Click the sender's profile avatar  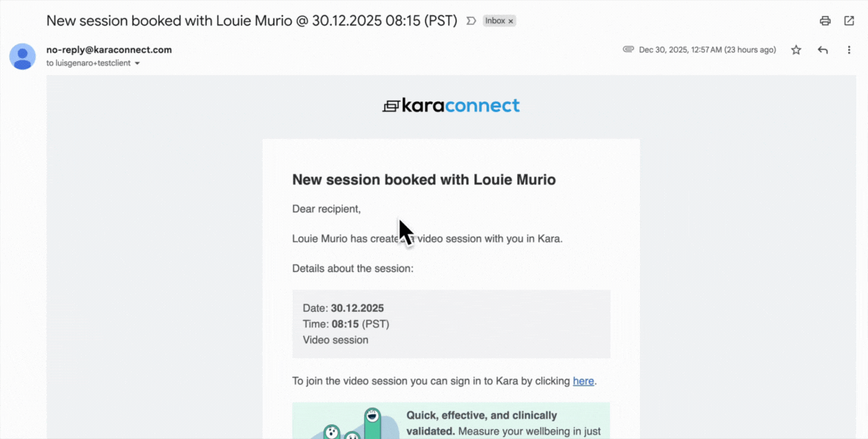(x=22, y=56)
